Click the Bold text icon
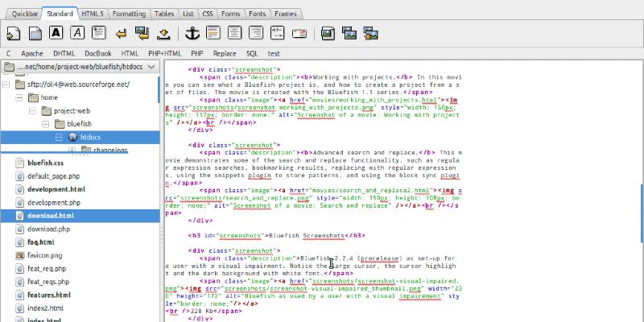 coord(56,33)
